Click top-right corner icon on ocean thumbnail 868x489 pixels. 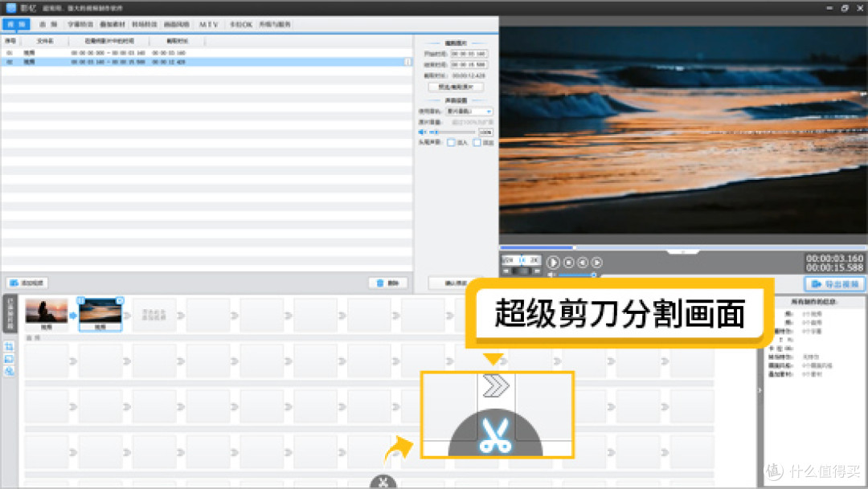click(120, 300)
